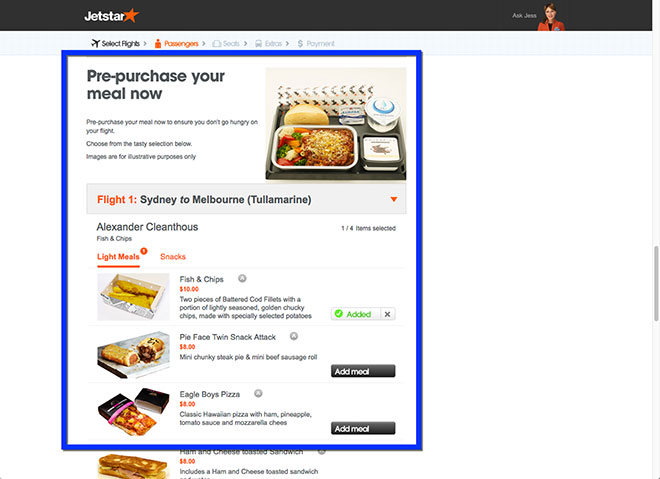Click the Select Flights breadcrumb link

click(120, 43)
